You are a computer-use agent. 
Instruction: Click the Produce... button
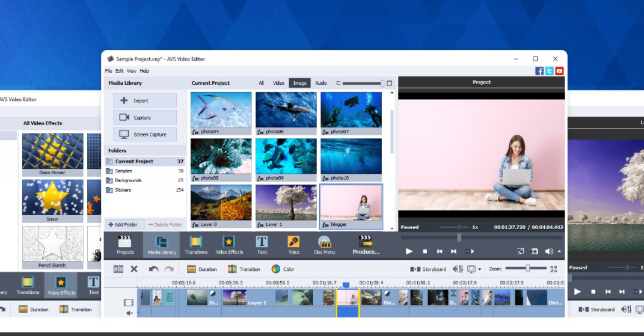366,245
